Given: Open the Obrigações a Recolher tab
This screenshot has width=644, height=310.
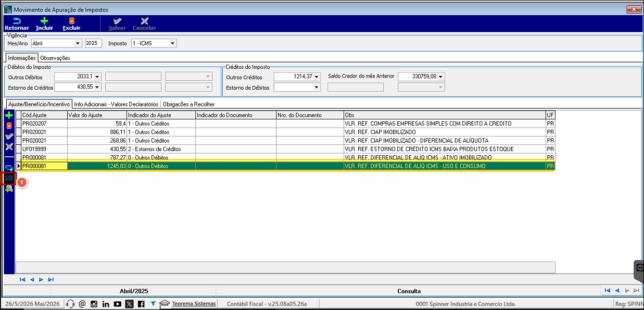Looking at the screenshot, I should [189, 104].
